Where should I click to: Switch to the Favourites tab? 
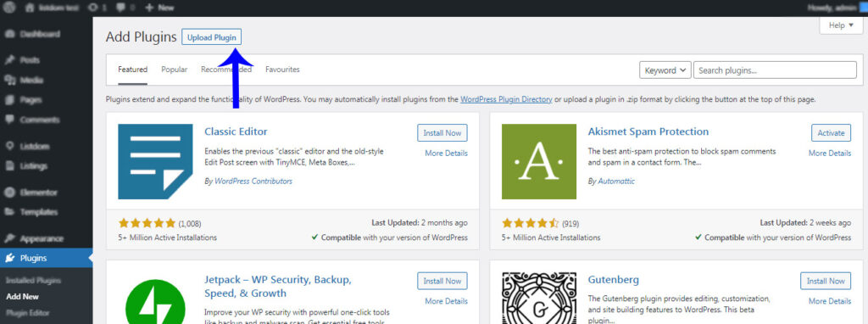[x=282, y=70]
